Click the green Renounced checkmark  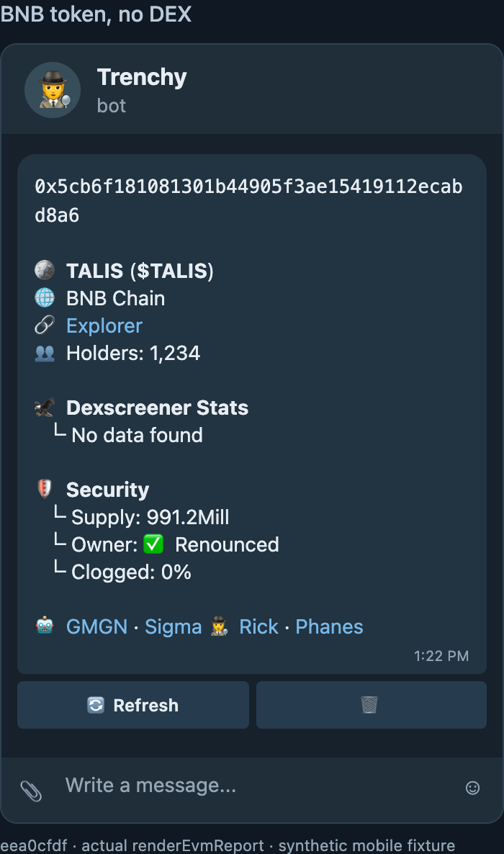pos(153,544)
